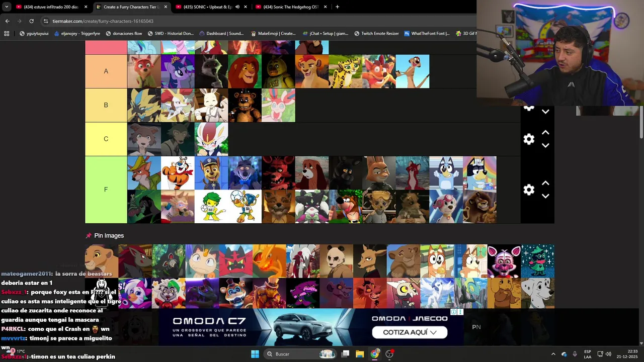The height and width of the screenshot is (362, 644).
Task: Select Chase the police pup in F tier
Action: click(211, 173)
